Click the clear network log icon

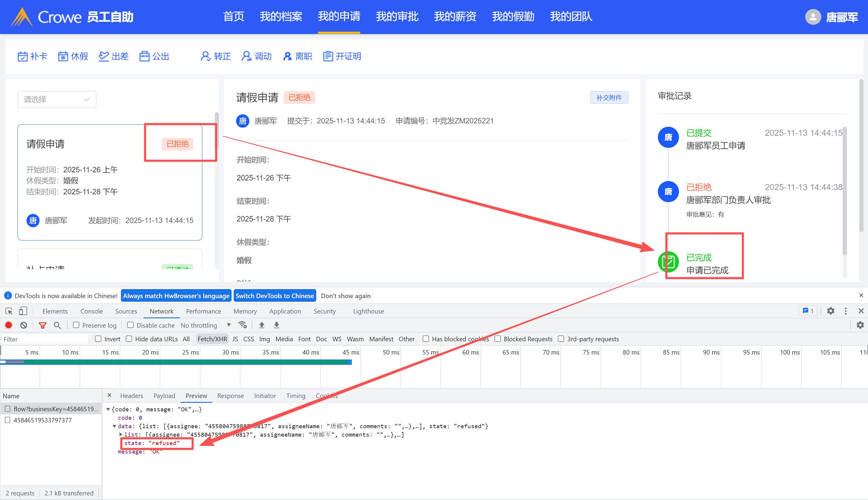pyautogui.click(x=23, y=325)
